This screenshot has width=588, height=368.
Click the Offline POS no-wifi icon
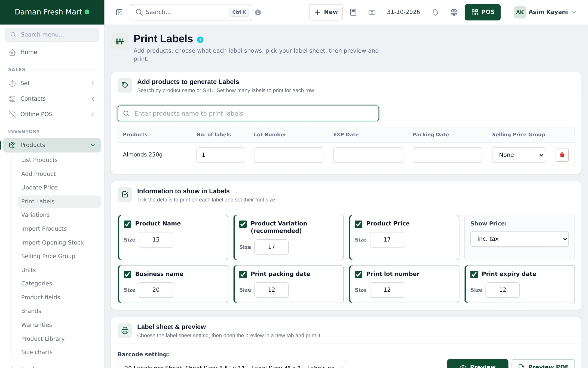[12, 114]
